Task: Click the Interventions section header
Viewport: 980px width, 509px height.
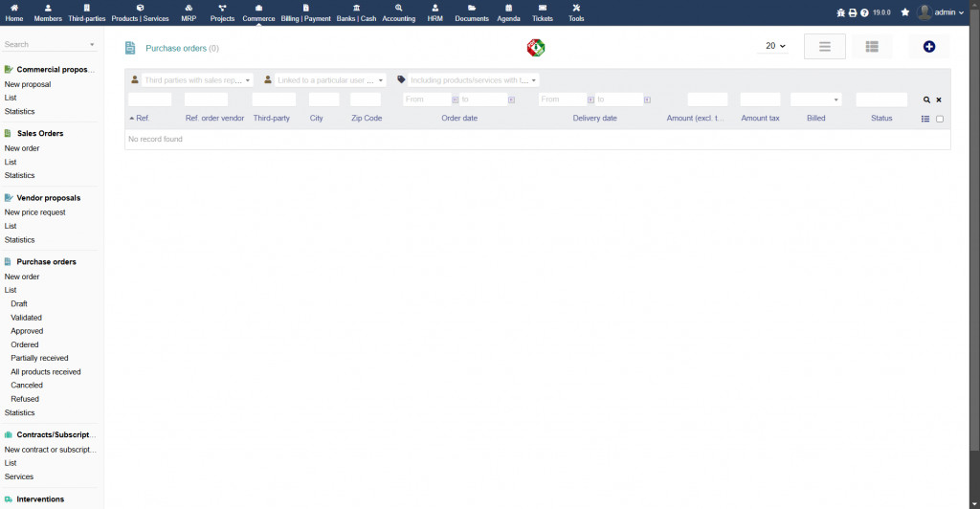Action: (x=40, y=499)
